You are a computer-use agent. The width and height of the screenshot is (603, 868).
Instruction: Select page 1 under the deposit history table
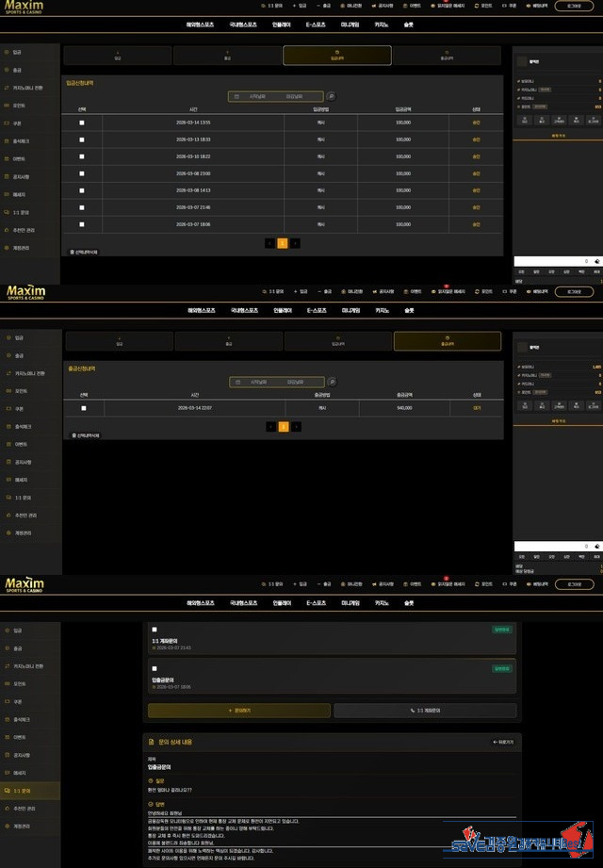click(x=282, y=243)
